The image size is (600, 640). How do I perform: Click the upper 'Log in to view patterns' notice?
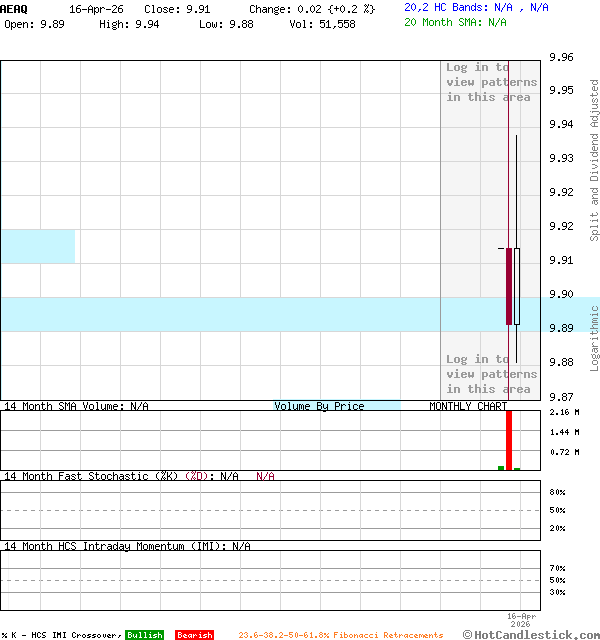pos(491,82)
